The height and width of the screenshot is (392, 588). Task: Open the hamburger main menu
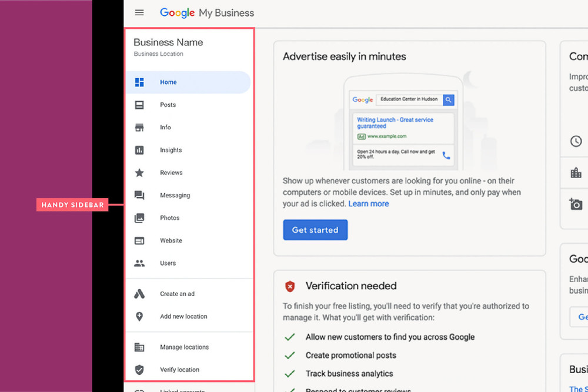[139, 13]
